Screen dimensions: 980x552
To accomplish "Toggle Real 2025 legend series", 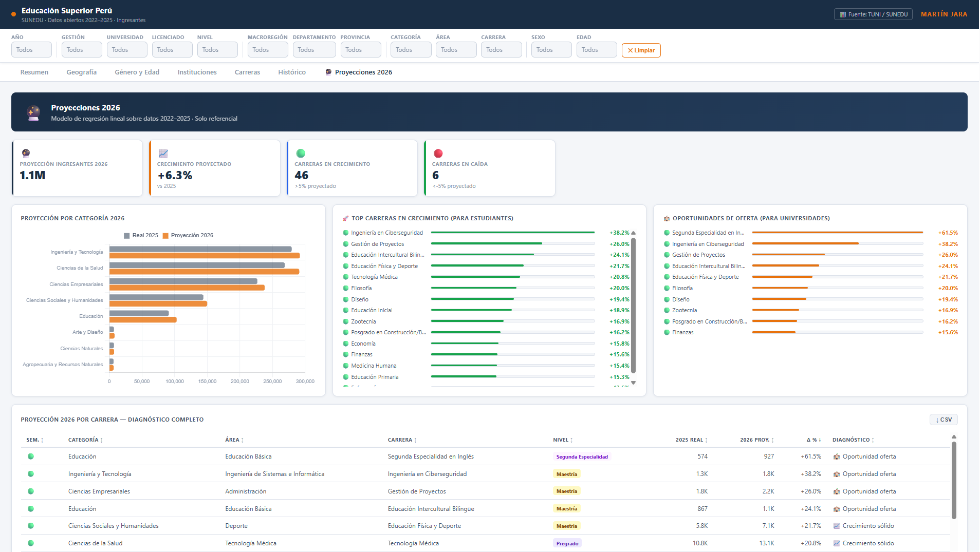I will click(141, 235).
